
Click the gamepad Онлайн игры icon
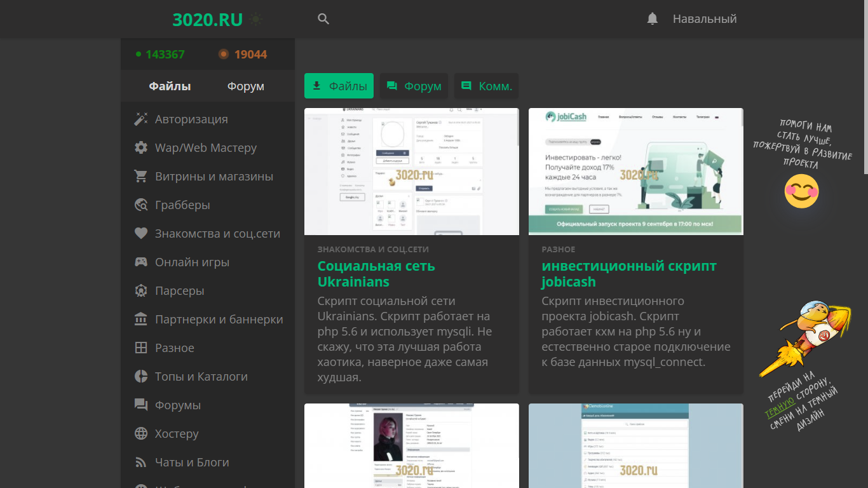(141, 262)
